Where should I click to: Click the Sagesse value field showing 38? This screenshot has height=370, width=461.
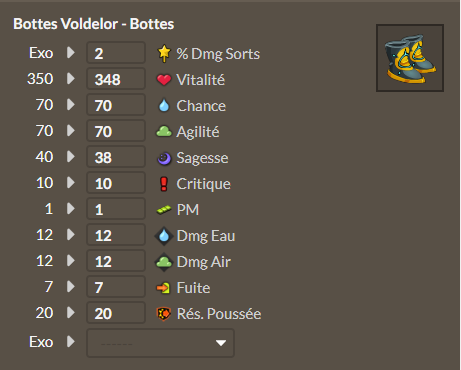(x=116, y=157)
